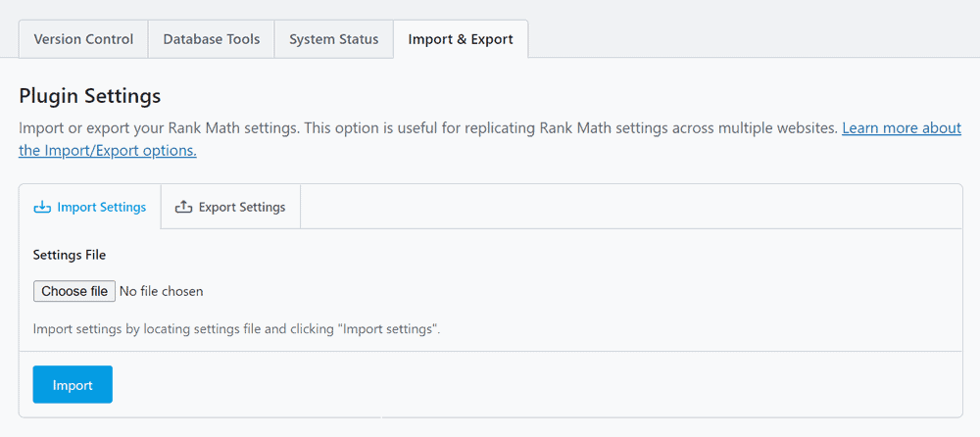The width and height of the screenshot is (980, 437).
Task: Click the Plugin Settings heading
Action: coord(89,96)
